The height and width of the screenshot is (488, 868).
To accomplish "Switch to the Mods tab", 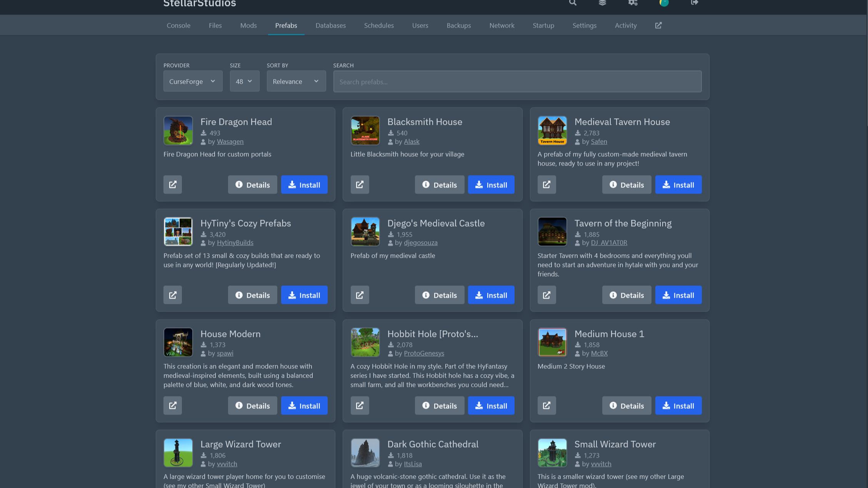I will point(248,25).
